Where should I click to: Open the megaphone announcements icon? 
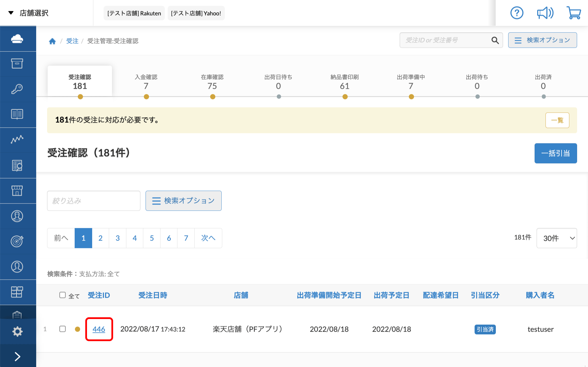tap(545, 13)
